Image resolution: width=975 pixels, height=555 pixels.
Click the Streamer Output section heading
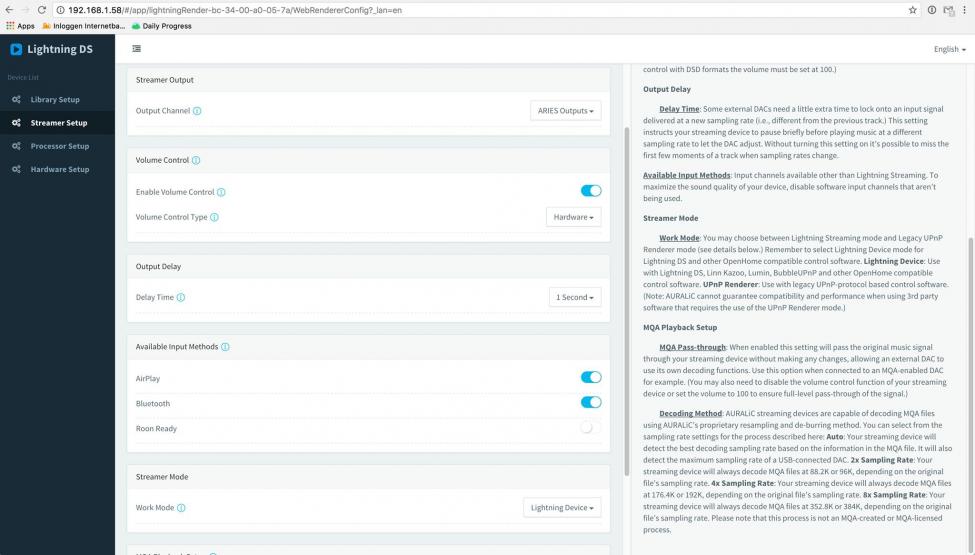(x=165, y=80)
